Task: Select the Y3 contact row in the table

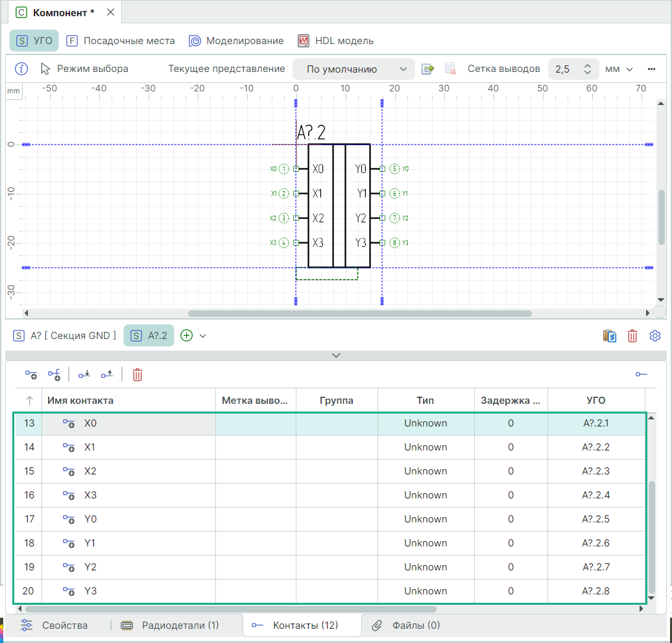Action: 90,591
